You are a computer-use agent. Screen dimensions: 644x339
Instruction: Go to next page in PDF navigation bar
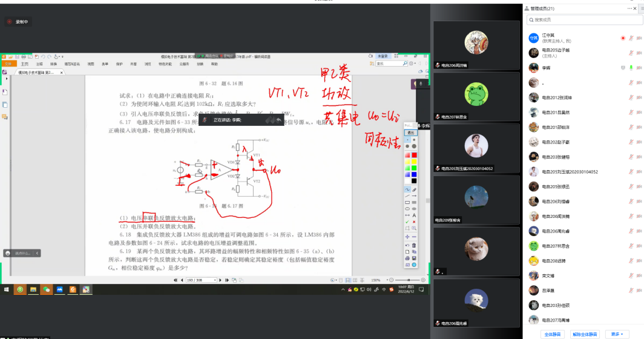pos(220,280)
